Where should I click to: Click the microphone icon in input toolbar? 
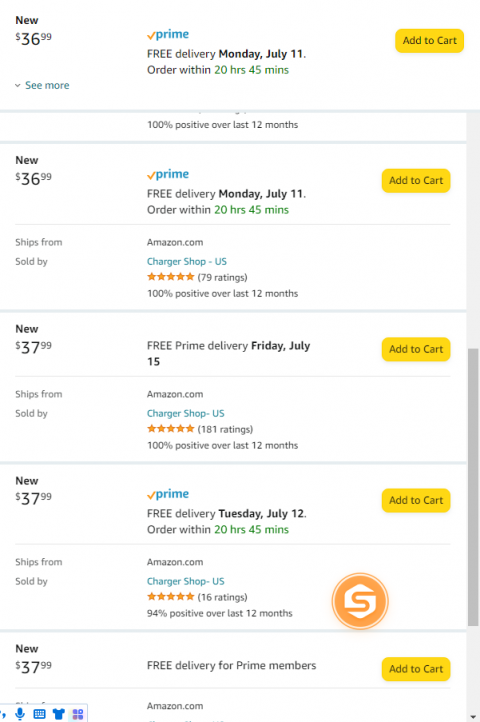coord(20,714)
